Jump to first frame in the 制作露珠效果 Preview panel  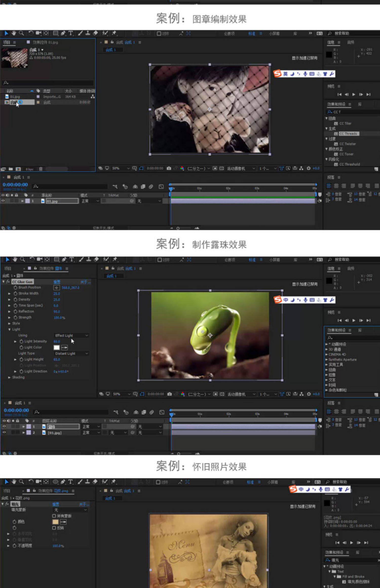click(340, 321)
